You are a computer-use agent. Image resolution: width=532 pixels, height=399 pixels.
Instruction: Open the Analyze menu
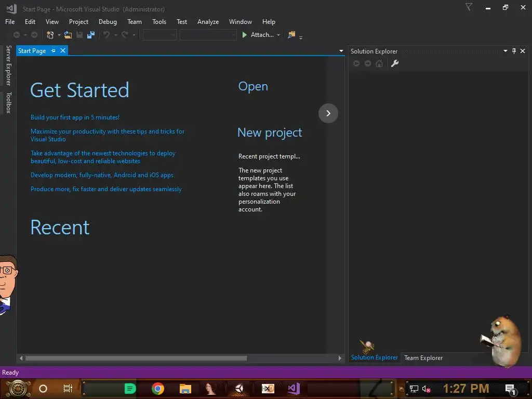click(208, 22)
